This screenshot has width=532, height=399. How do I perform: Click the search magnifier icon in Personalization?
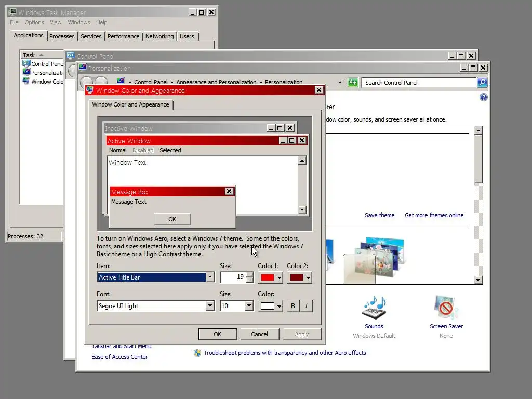(482, 83)
